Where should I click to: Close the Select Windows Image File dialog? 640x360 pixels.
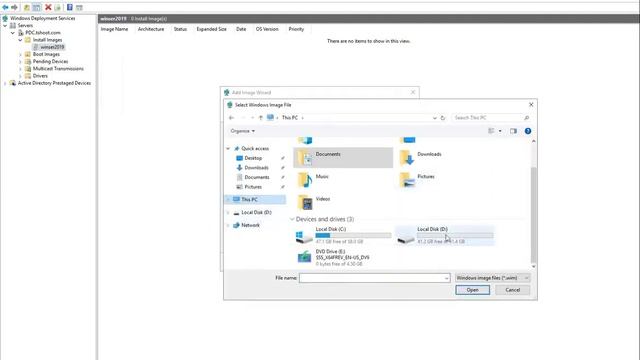point(531,105)
